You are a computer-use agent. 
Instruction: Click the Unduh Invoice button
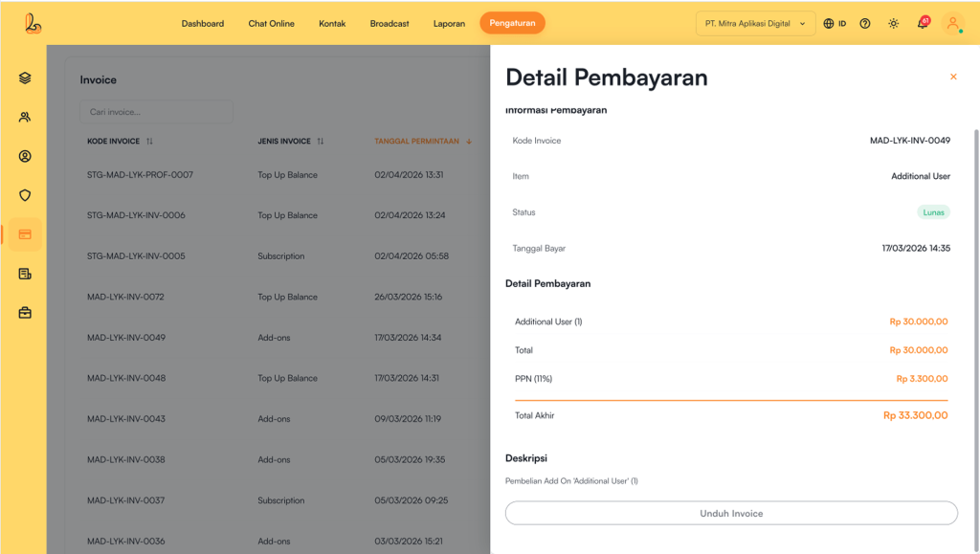[731, 514]
